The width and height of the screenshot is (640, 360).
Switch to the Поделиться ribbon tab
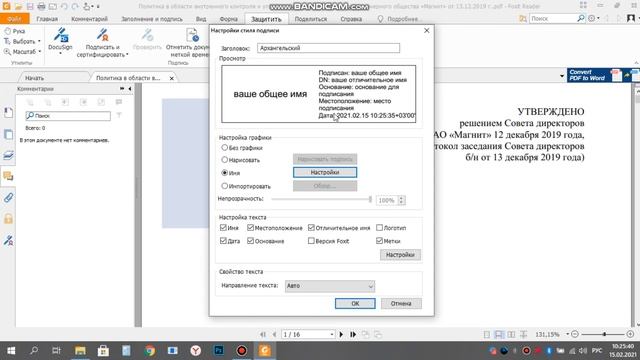[x=311, y=19]
